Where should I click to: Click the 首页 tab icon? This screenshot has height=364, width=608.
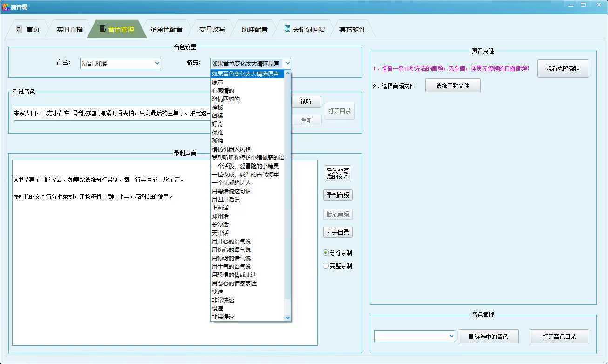(19, 29)
